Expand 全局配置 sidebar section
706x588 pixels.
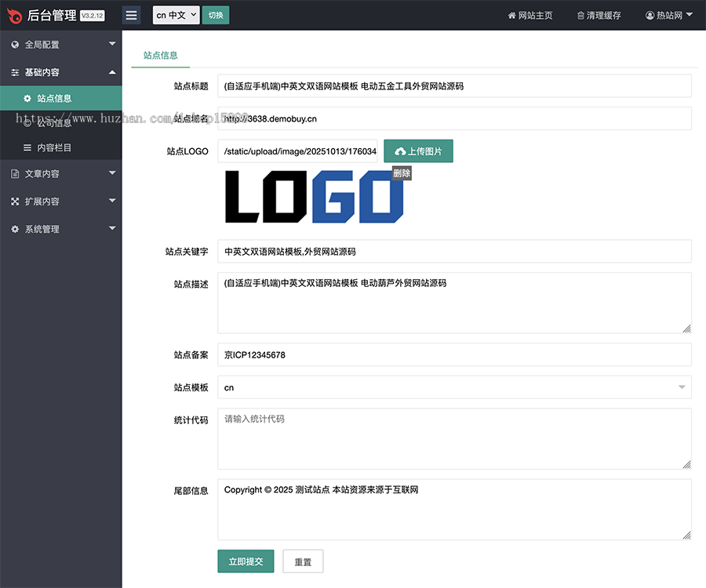coord(60,45)
